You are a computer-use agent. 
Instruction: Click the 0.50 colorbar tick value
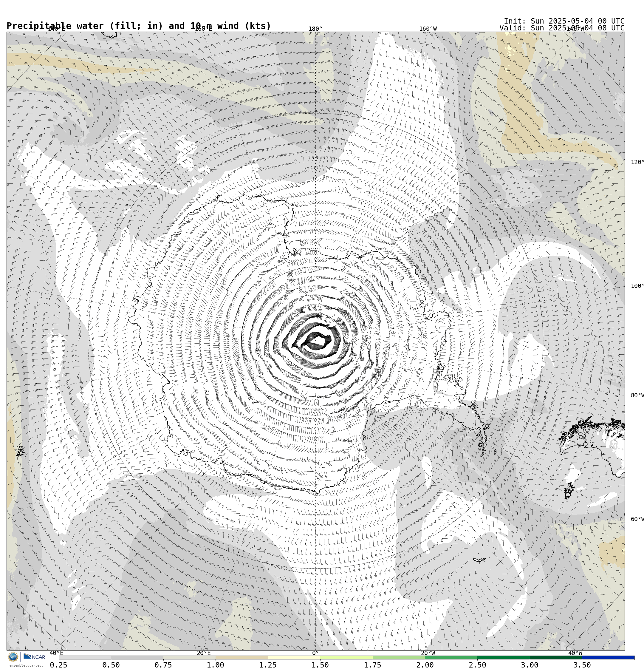coord(111,665)
